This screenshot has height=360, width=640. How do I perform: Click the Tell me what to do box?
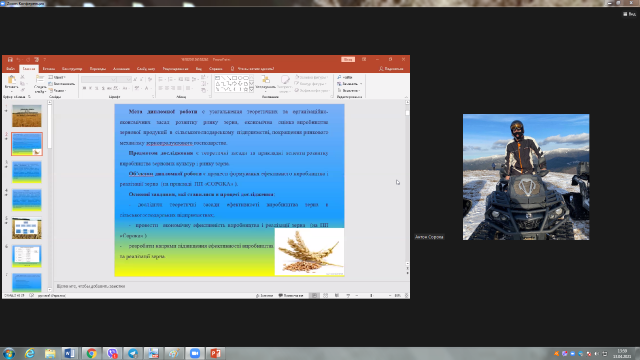pyautogui.click(x=252, y=69)
